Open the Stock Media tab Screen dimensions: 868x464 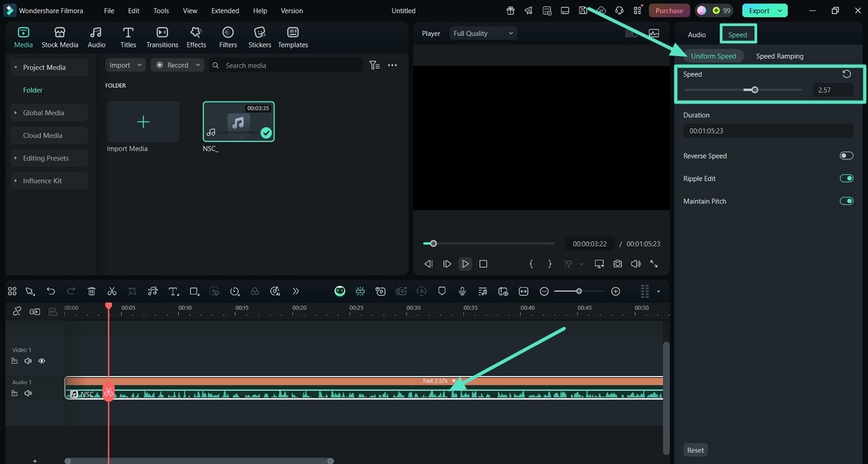(59, 37)
